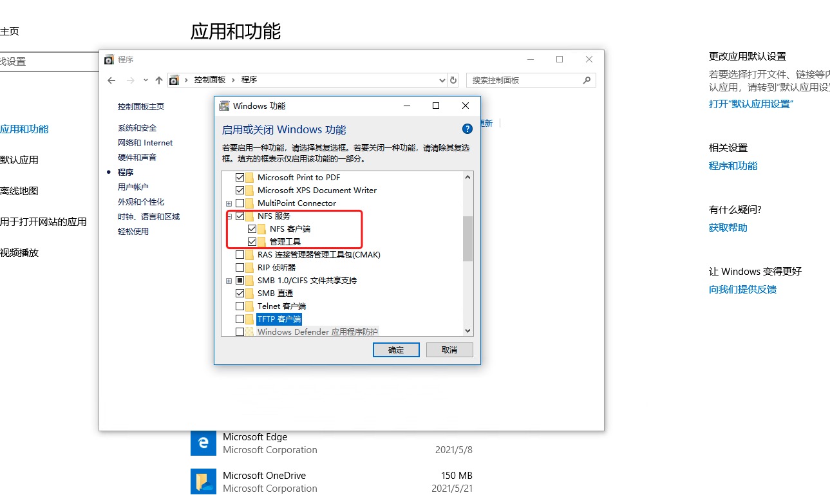Click the features list vertical scrollbar thumb

pyautogui.click(x=468, y=238)
